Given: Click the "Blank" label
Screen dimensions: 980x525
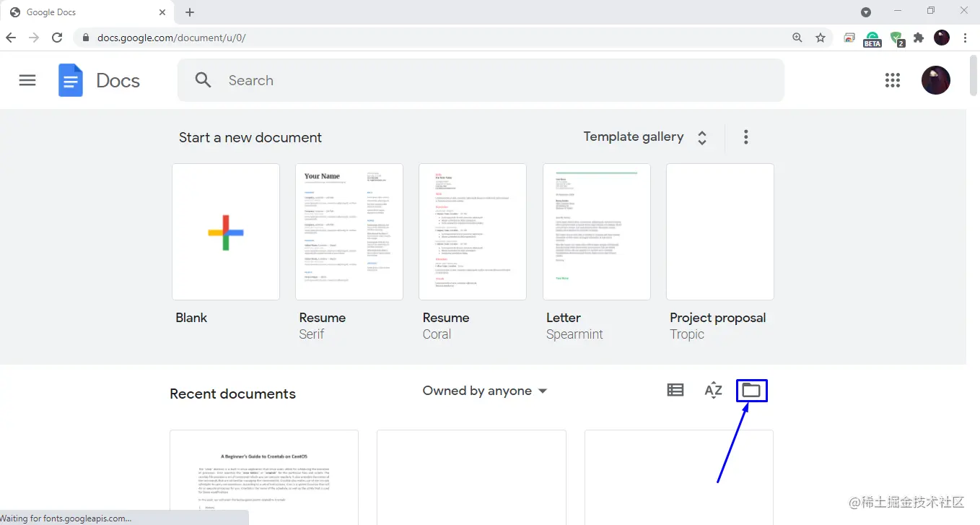Looking at the screenshot, I should pyautogui.click(x=191, y=318).
